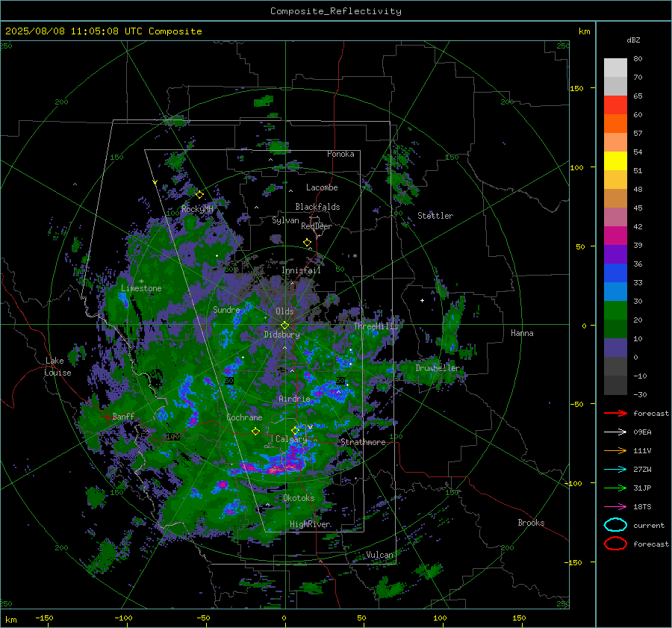
Task: Select the magenta 42-39 dBZ color swatch
Action: [615, 236]
